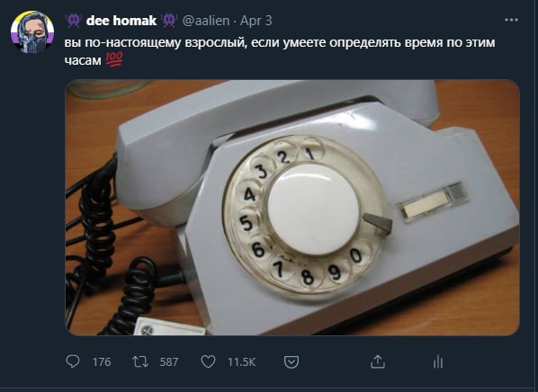
Task: Open the three-dots more menu
Action: point(511,20)
